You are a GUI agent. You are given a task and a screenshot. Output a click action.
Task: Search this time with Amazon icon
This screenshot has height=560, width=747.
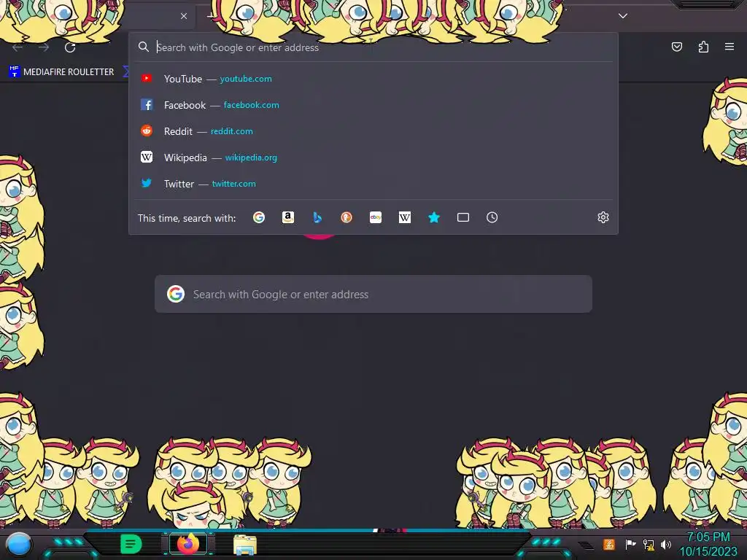(287, 217)
